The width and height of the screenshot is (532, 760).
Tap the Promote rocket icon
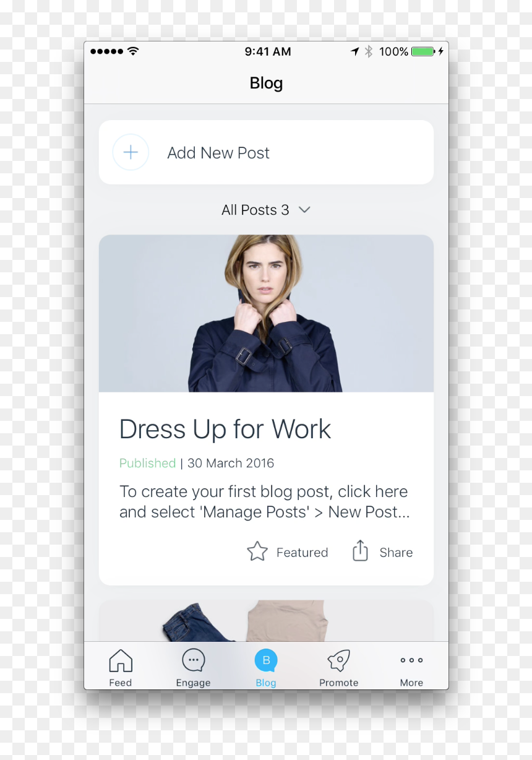click(x=339, y=661)
